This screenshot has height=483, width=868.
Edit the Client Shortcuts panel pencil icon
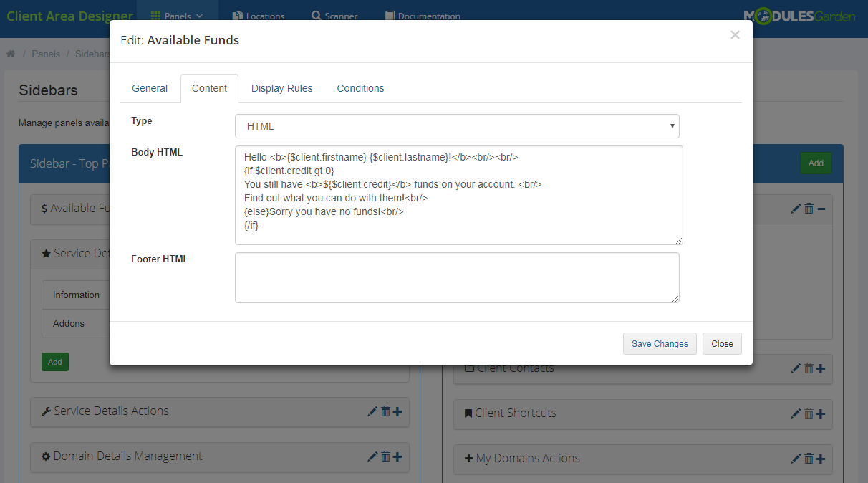(x=796, y=413)
